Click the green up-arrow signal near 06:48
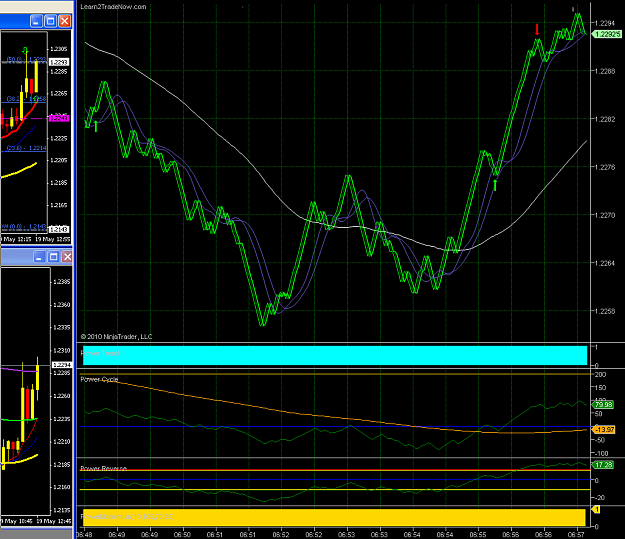Screen dimensions: 625x539 (x=96, y=126)
